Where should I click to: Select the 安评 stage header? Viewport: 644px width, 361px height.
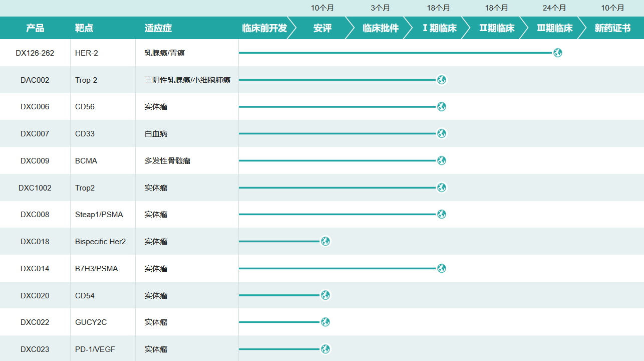[x=323, y=28]
